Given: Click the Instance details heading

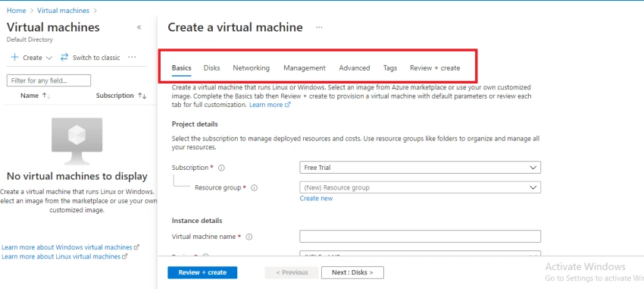Looking at the screenshot, I should 197,221.
